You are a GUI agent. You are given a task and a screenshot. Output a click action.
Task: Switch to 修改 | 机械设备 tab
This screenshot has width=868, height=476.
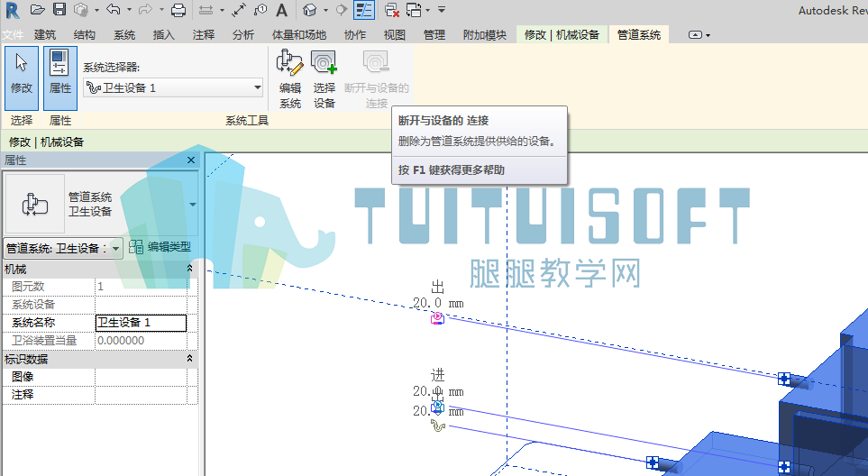562,35
